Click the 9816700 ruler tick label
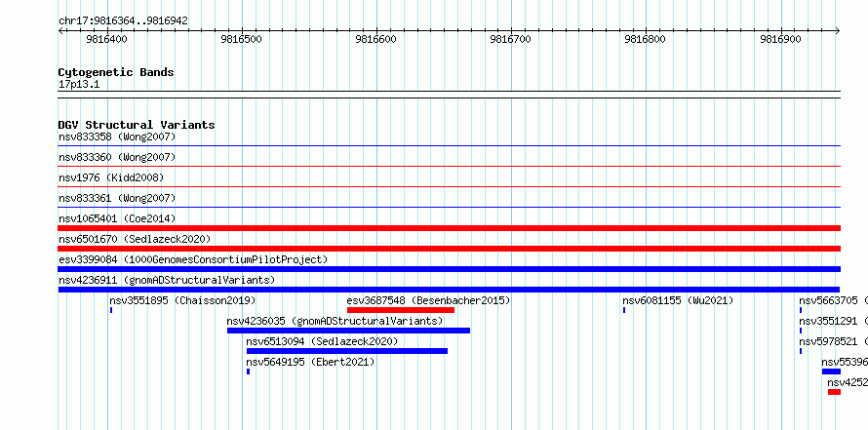This screenshot has height=430, width=868. [x=510, y=39]
